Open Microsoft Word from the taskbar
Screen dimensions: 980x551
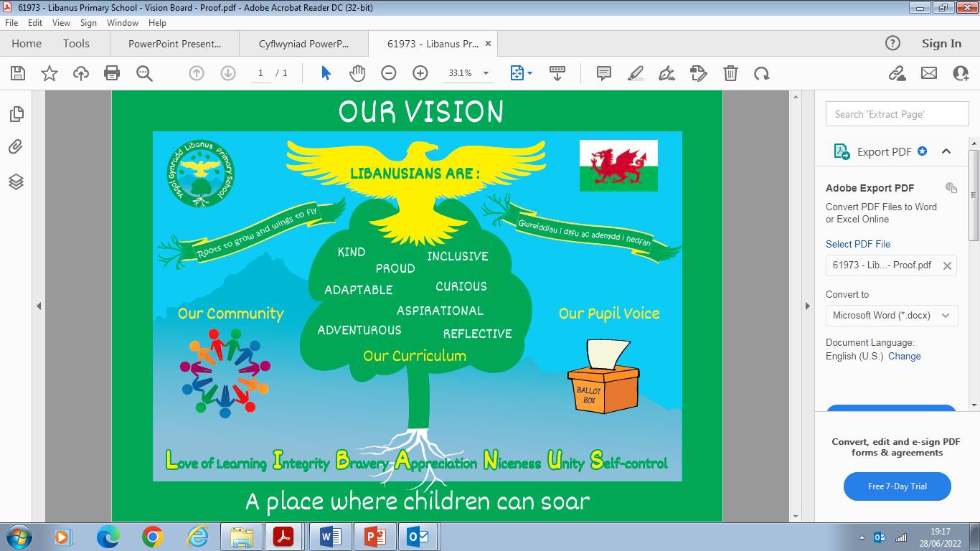[331, 537]
